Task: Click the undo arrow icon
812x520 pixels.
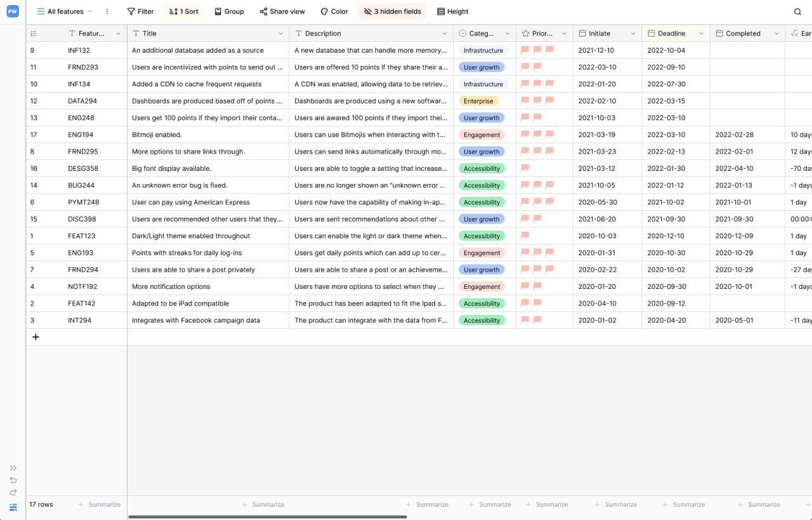Action: (13, 480)
